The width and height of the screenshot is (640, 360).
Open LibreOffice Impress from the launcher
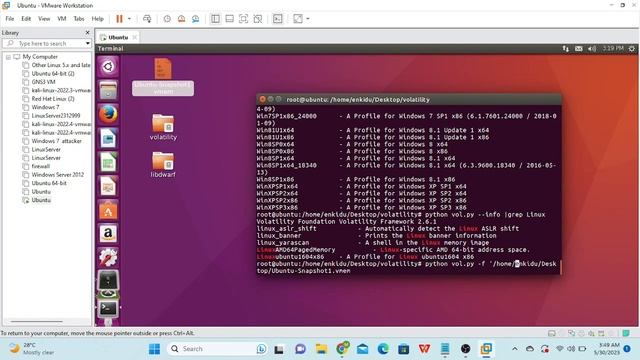(x=108, y=187)
